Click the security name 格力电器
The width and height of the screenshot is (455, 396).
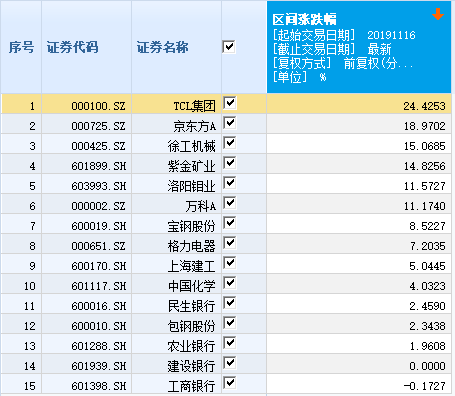(x=192, y=246)
